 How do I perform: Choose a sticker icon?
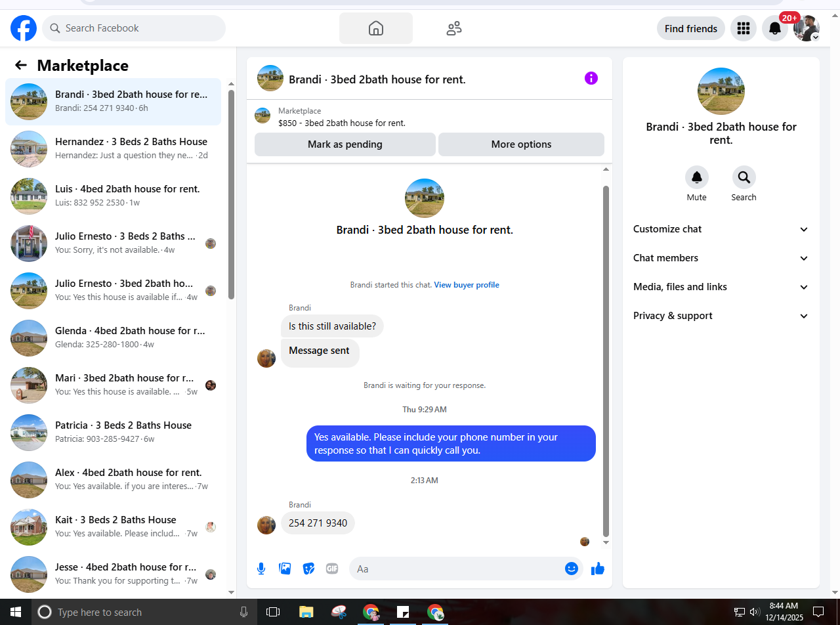pos(308,569)
